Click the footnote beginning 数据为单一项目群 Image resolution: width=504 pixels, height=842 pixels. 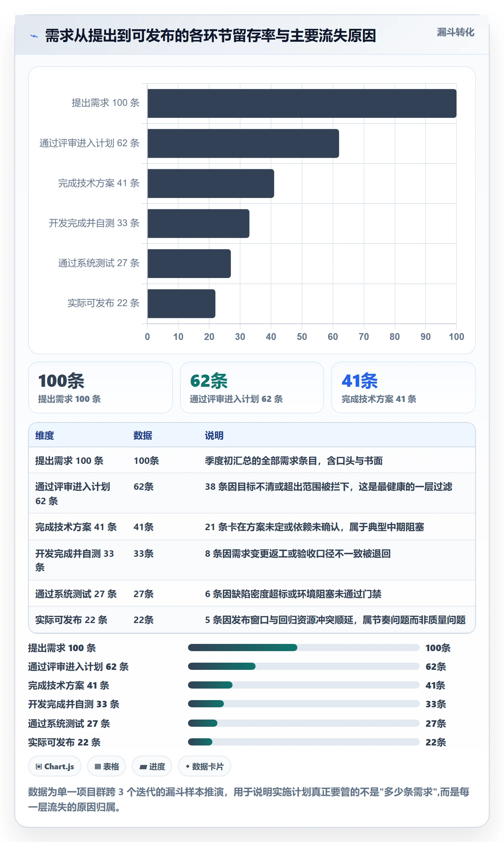pos(249,800)
